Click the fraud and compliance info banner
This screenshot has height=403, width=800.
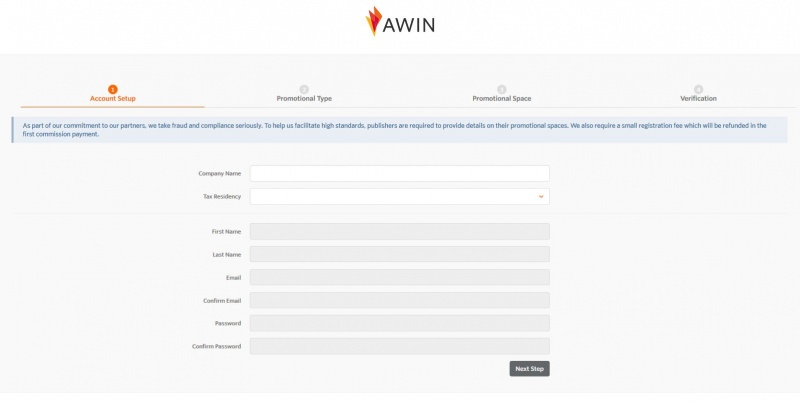[x=399, y=129]
